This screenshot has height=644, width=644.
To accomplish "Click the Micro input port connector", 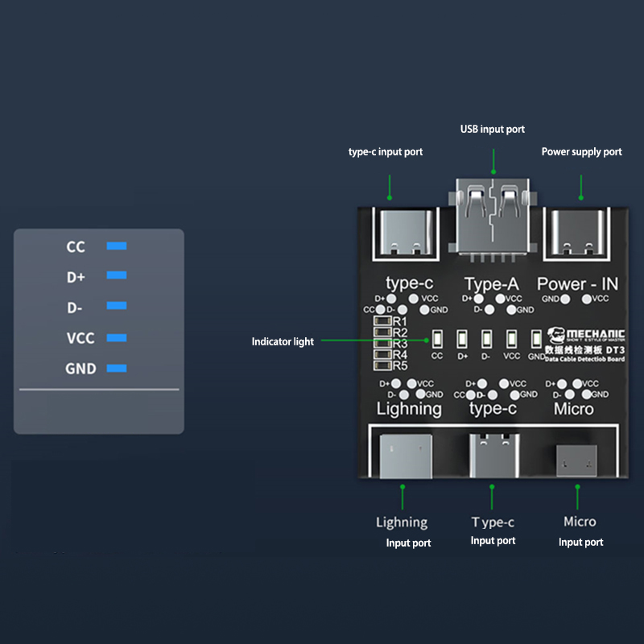I will click(576, 459).
